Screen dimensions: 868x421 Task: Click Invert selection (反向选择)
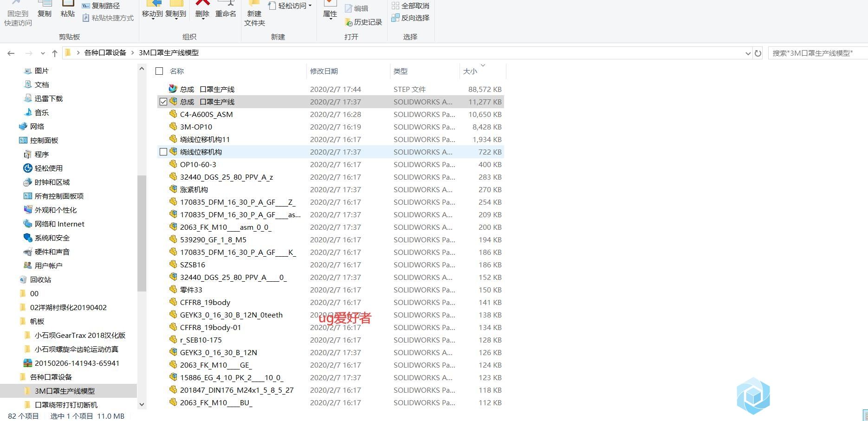click(411, 18)
